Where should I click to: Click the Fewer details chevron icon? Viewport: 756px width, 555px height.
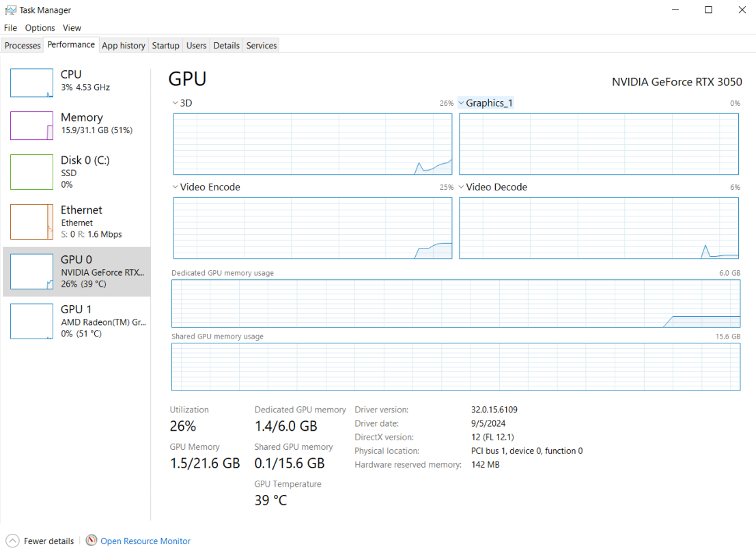click(x=12, y=541)
